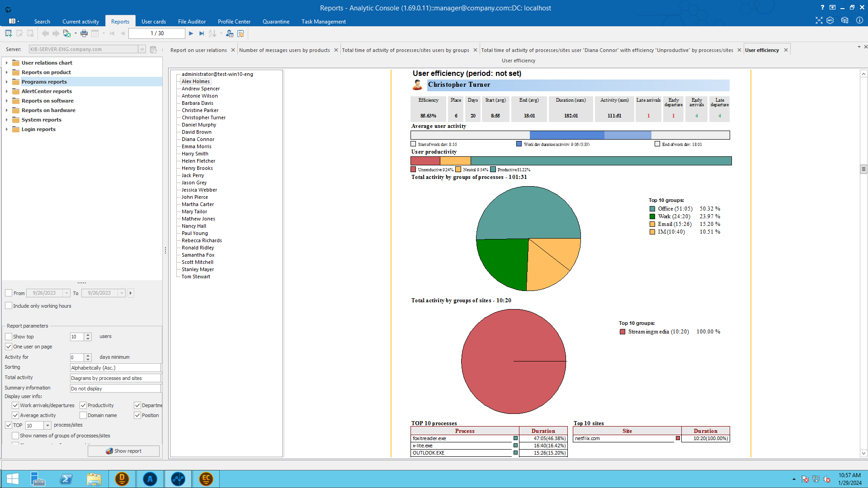Click the export to Excel icon
The height and width of the screenshot is (488, 868).
pyautogui.click(x=67, y=33)
